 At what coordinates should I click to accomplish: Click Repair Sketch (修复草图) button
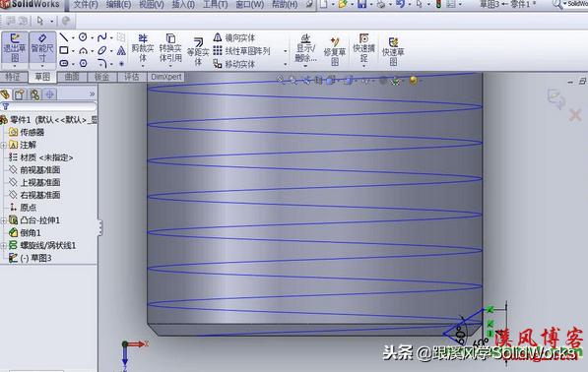(x=335, y=51)
